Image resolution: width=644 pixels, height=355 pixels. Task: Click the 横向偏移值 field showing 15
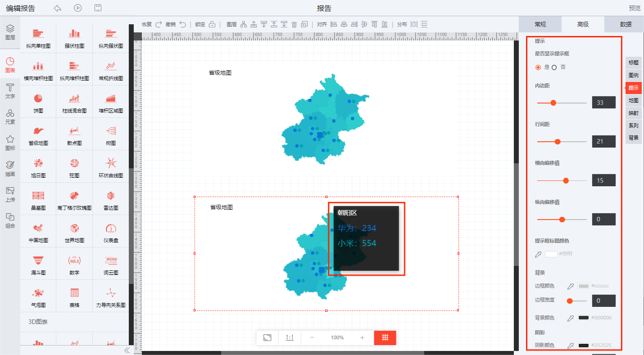click(x=604, y=180)
